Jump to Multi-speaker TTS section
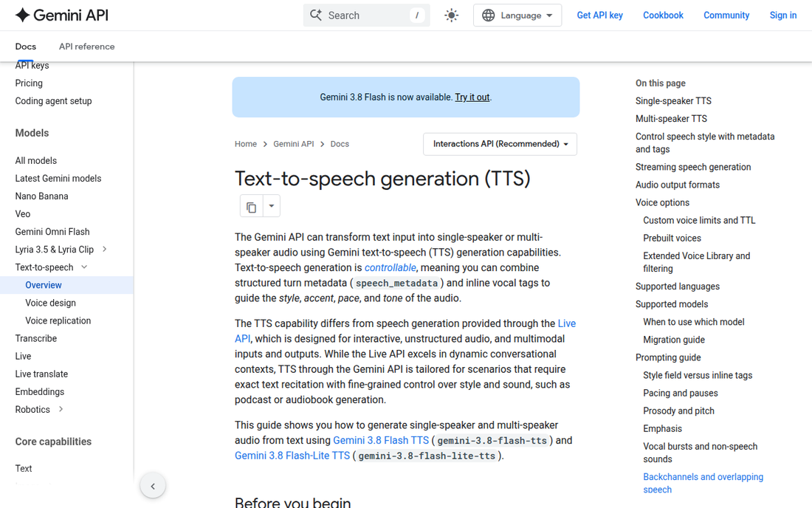812x508 pixels. 671,119
